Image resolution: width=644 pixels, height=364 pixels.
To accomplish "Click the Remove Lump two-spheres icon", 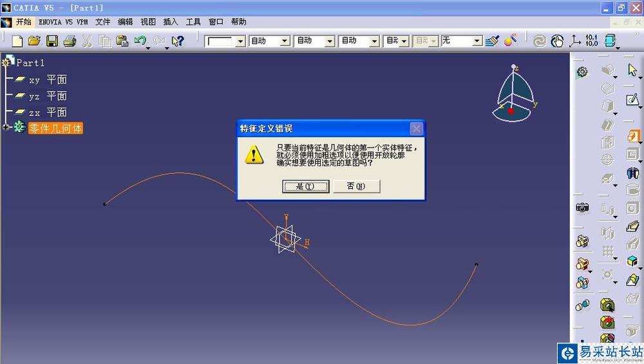I will [x=582, y=305].
